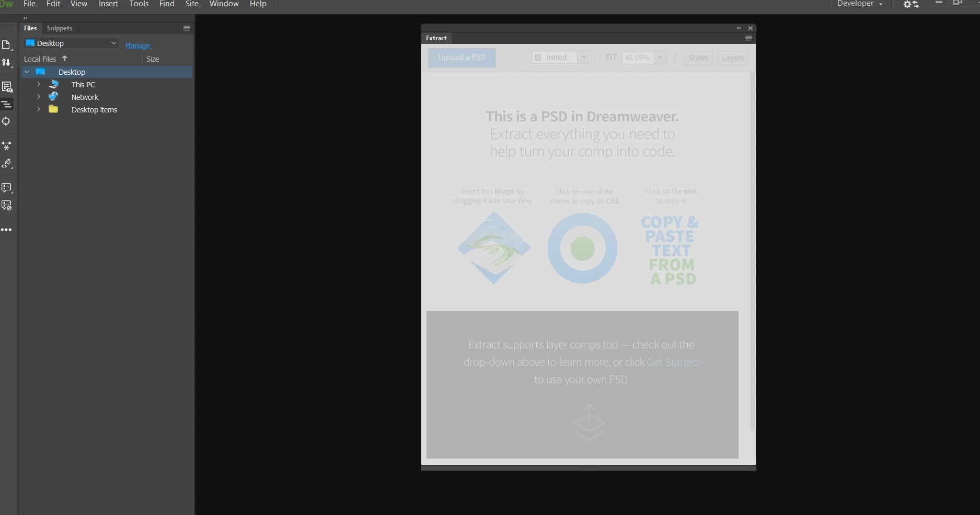This screenshot has width=980, height=515.
Task: Click the Styles button in Extract
Action: (x=698, y=58)
